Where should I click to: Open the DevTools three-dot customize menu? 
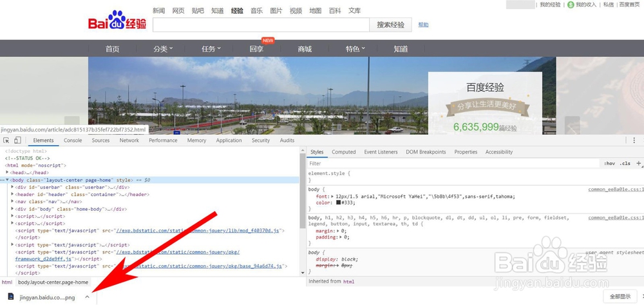pyautogui.click(x=634, y=141)
